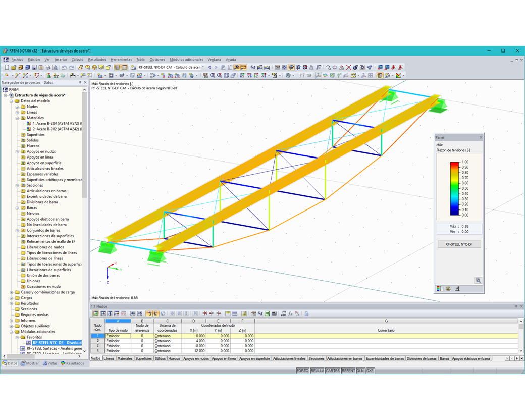Select the print icon in the toolbar
Image resolution: width=525 pixels, height=420 pixels.
coord(48,67)
